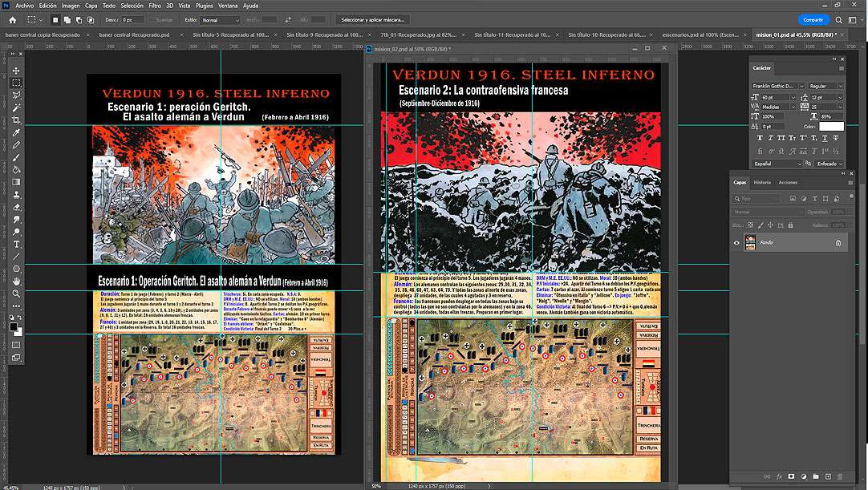868x490 pixels.
Task: Select the Eyedropper tool
Action: point(17,133)
